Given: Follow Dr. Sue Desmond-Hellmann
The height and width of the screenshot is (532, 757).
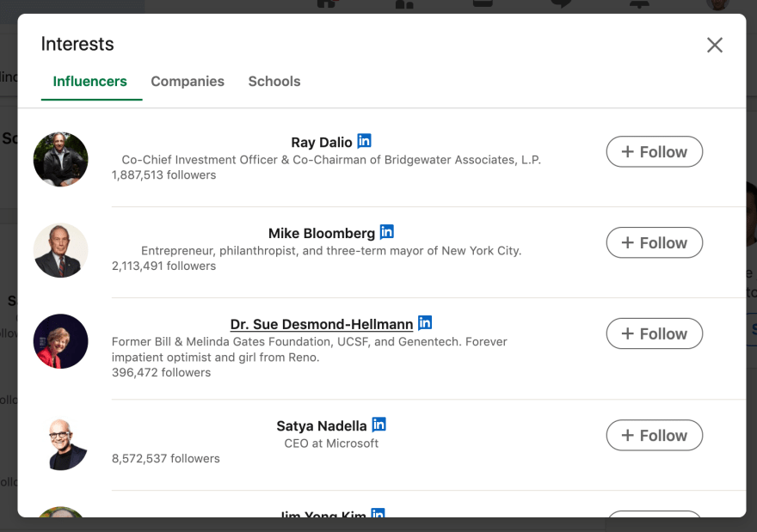Looking at the screenshot, I should point(654,333).
